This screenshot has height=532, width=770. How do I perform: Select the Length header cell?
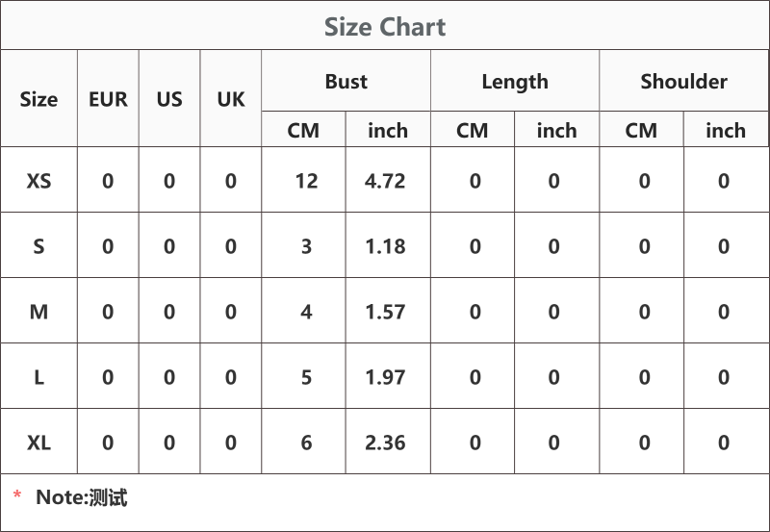click(x=515, y=82)
